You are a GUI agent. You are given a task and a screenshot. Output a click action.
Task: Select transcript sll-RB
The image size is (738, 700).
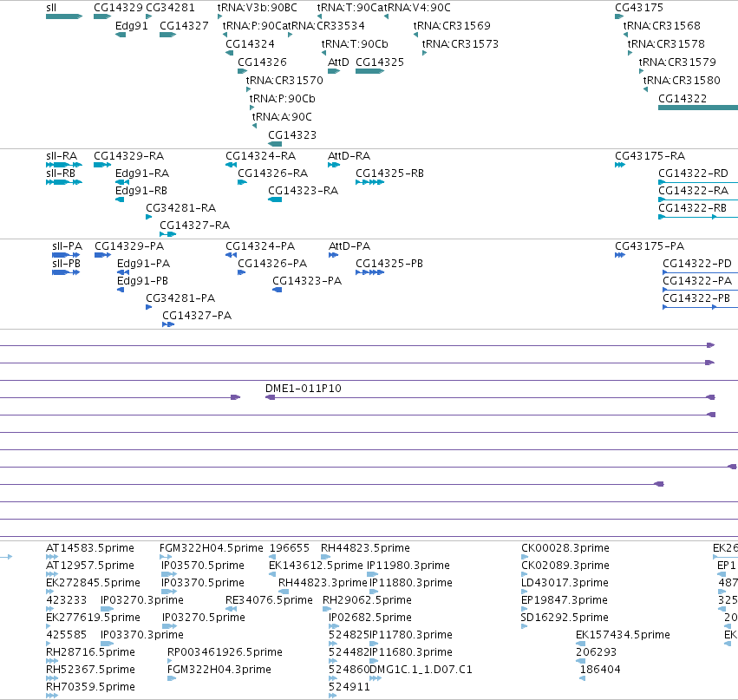(64, 182)
